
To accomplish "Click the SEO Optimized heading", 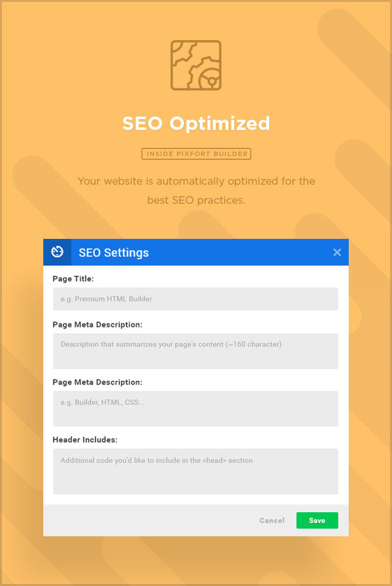I will coord(196,124).
